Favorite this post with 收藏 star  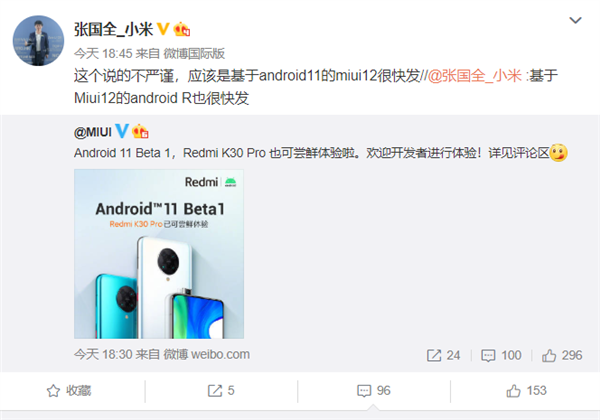(x=69, y=391)
